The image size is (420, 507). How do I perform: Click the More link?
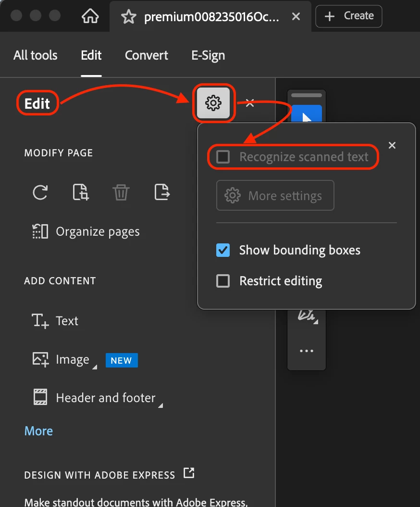(38, 431)
